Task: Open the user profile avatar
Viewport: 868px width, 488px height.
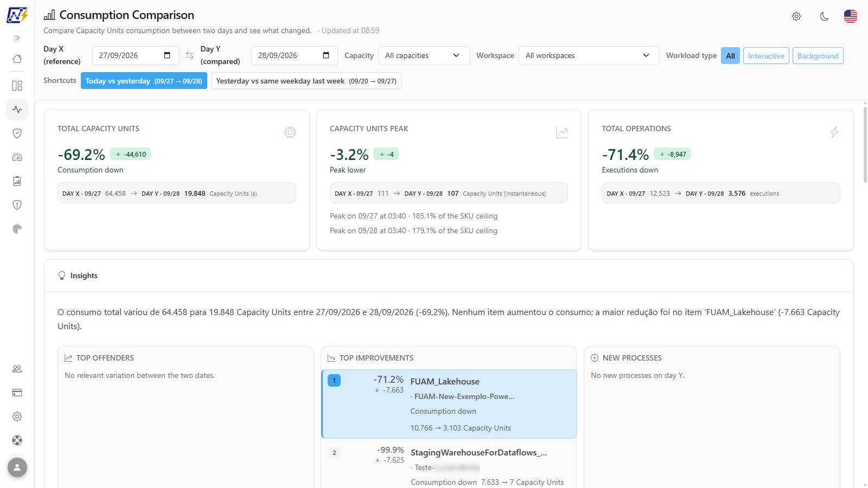Action: [x=17, y=467]
